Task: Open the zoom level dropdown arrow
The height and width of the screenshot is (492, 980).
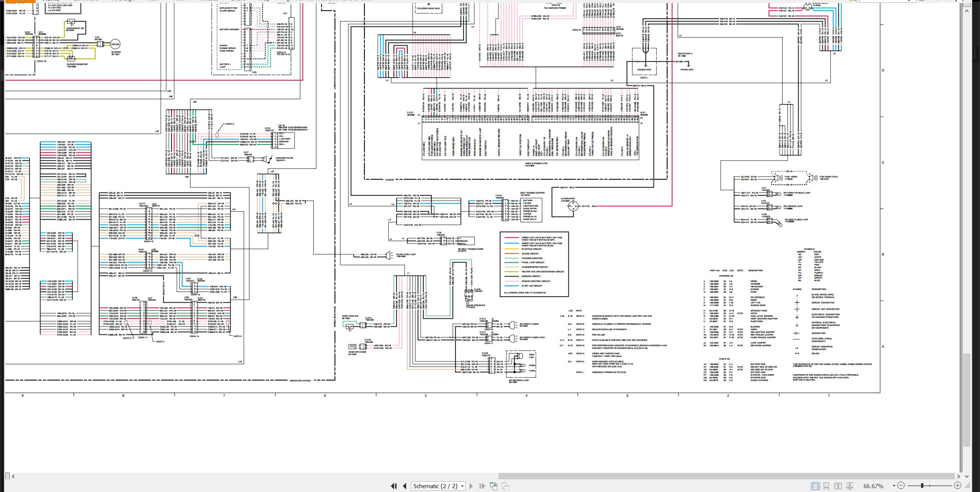Action: (x=894, y=486)
